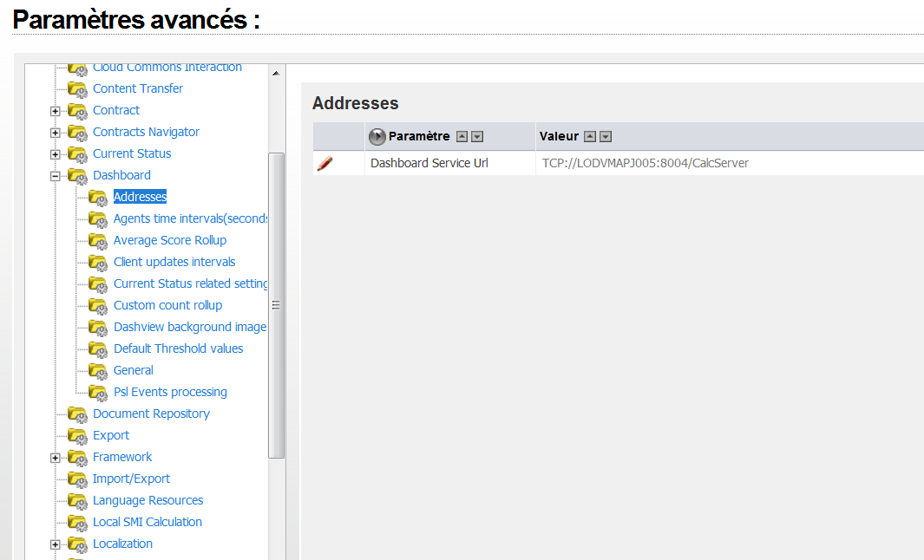Open Custom count rollup settings
The width and height of the screenshot is (924, 560).
click(x=168, y=306)
